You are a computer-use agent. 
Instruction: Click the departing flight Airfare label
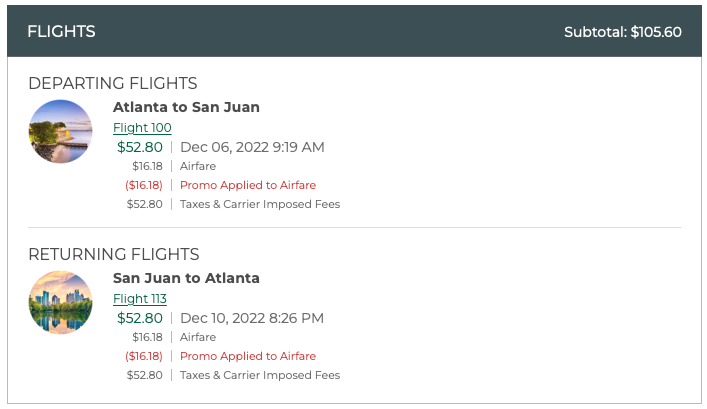click(x=198, y=166)
